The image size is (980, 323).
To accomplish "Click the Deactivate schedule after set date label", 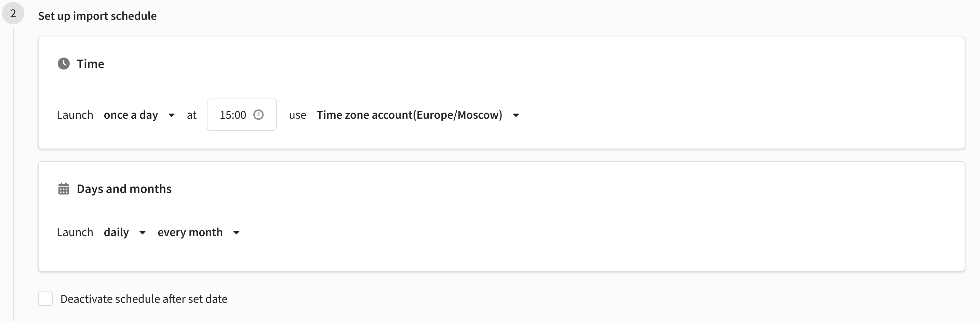I will point(144,299).
